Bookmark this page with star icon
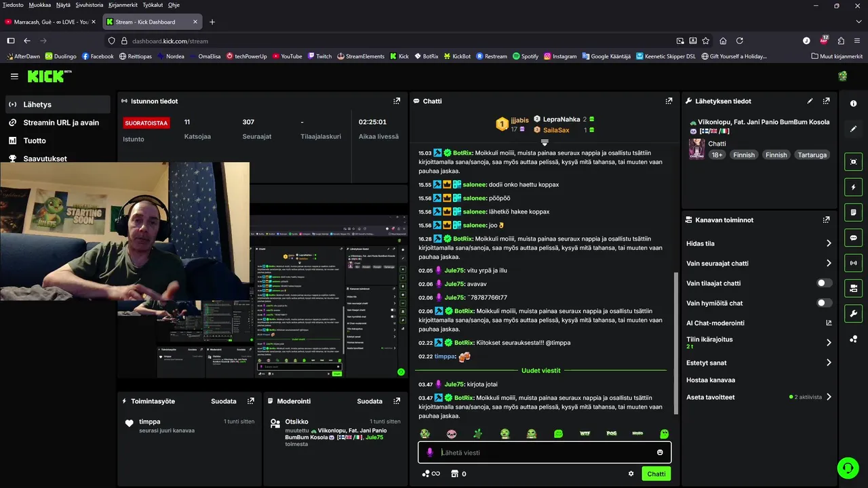Viewport: 868px width, 488px height. 706,41
